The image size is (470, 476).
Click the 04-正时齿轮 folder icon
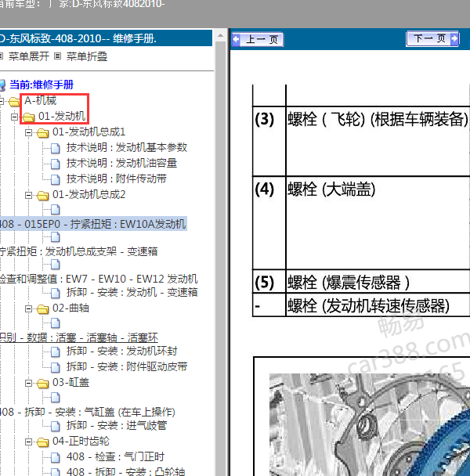(x=42, y=442)
